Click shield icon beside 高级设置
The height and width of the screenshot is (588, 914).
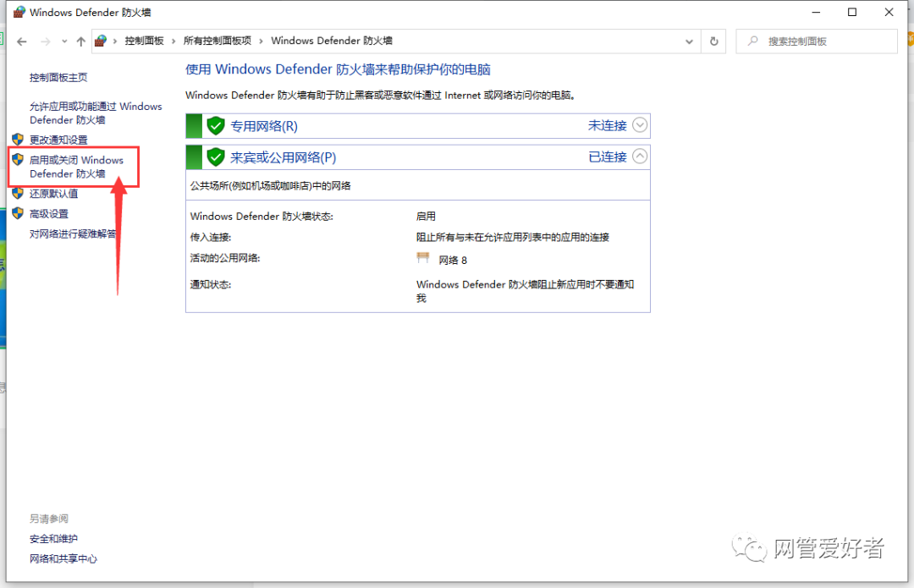pyautogui.click(x=18, y=213)
